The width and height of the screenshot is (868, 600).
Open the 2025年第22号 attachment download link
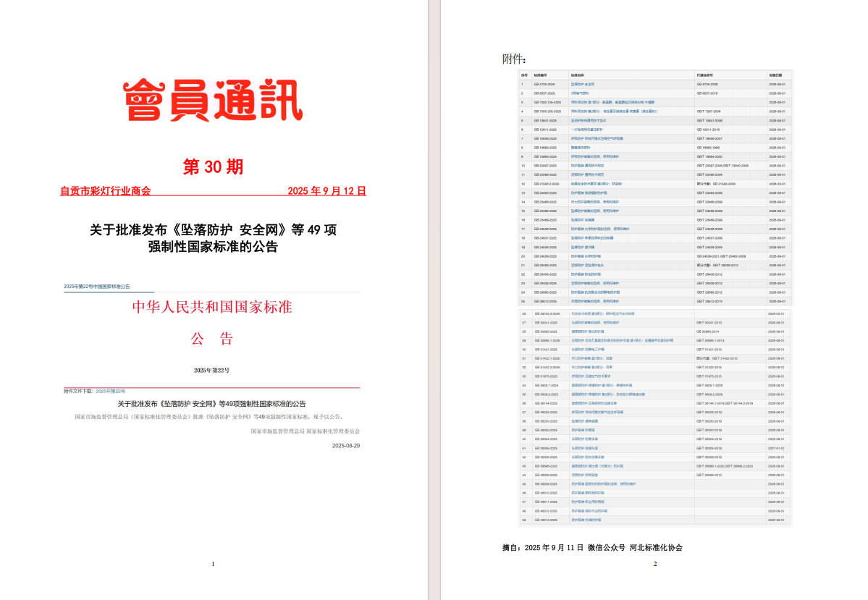point(111,391)
